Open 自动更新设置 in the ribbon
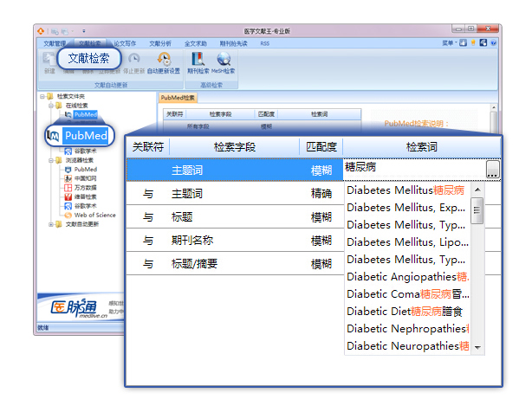This screenshot has width=532, height=412. click(164, 63)
